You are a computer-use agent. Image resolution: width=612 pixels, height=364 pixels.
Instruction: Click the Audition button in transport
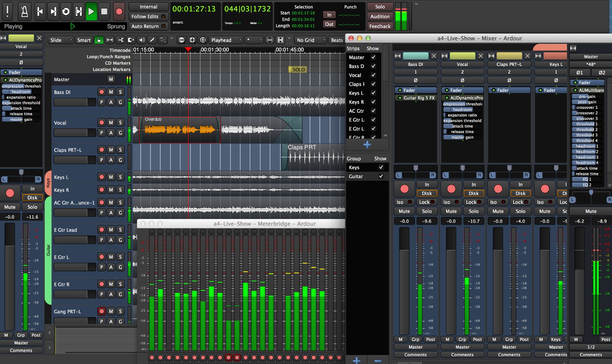point(380,16)
